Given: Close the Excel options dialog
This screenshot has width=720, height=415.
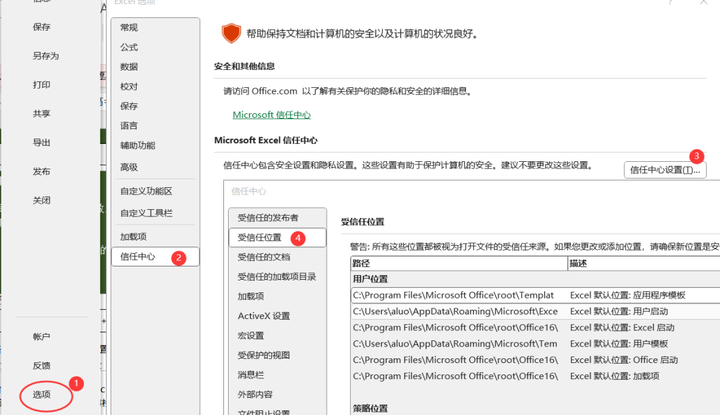Looking at the screenshot, I should click(x=703, y=2).
